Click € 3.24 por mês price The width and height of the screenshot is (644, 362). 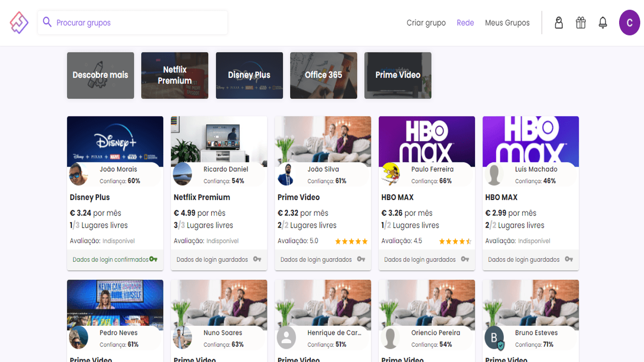click(x=95, y=213)
